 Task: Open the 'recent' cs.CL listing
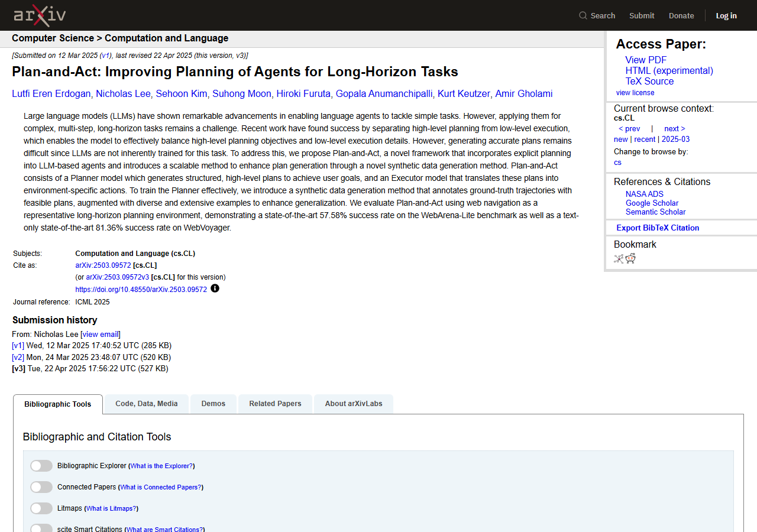[645, 140]
